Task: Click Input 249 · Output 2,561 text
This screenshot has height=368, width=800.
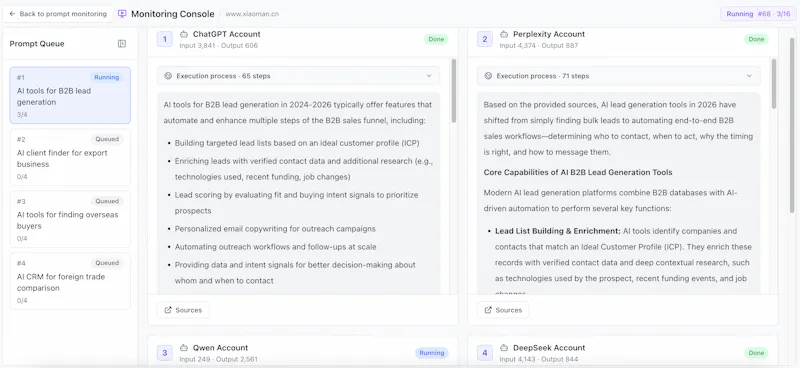Action: (218, 359)
